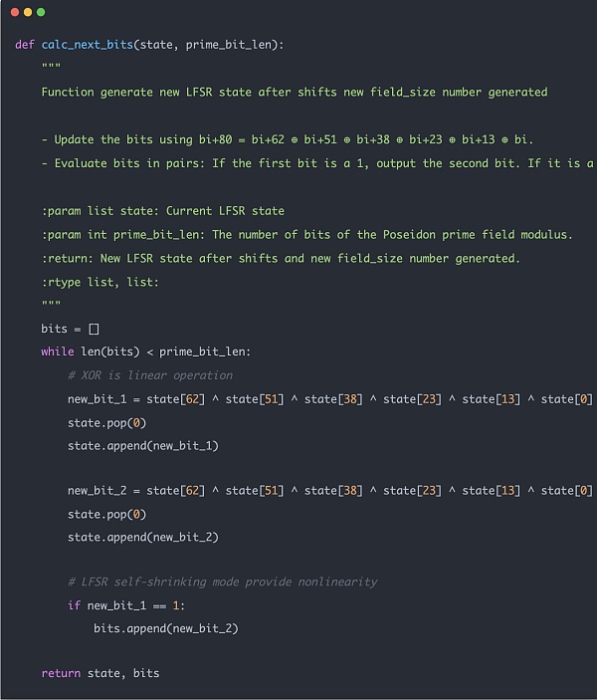Click the 'Evaluate bits in pairs' docstring line
Screen dimensions: 597x700
318,163
